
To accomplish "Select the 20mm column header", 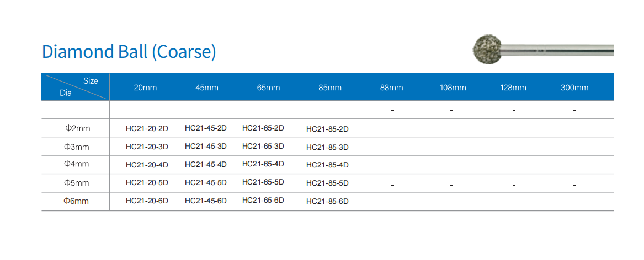I will 145,88.
